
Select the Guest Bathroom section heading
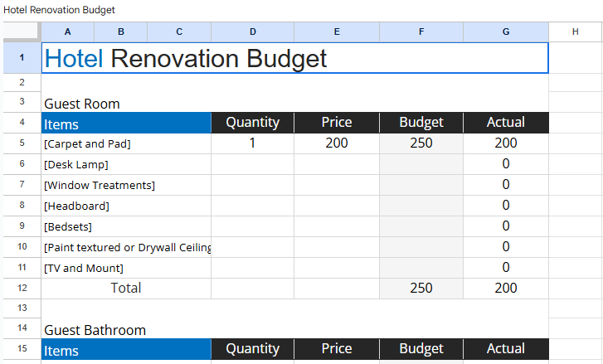pos(95,330)
